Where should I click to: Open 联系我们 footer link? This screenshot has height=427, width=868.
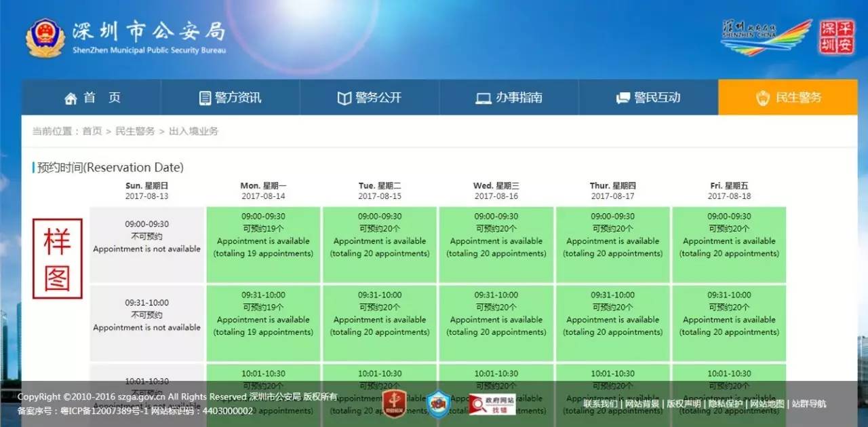600,404
